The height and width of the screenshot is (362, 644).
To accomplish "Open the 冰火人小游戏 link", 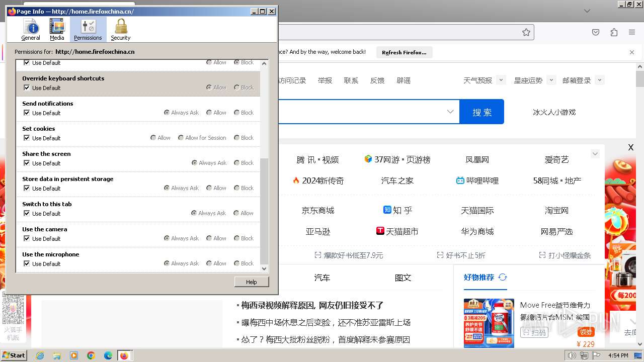I will (554, 112).
